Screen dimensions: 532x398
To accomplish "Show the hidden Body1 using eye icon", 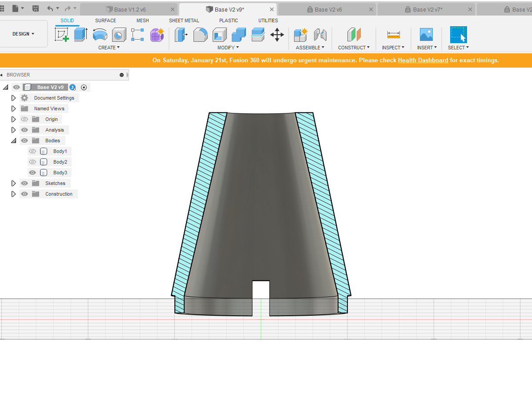I will (x=32, y=151).
